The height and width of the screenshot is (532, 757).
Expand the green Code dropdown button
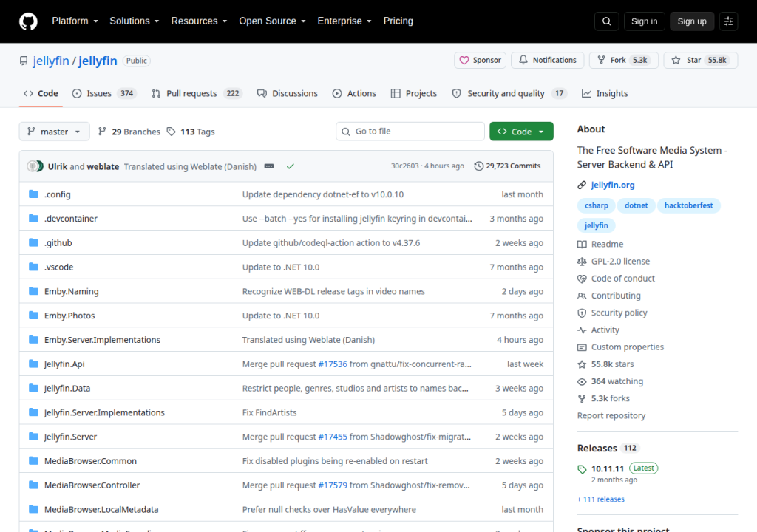click(x=521, y=132)
